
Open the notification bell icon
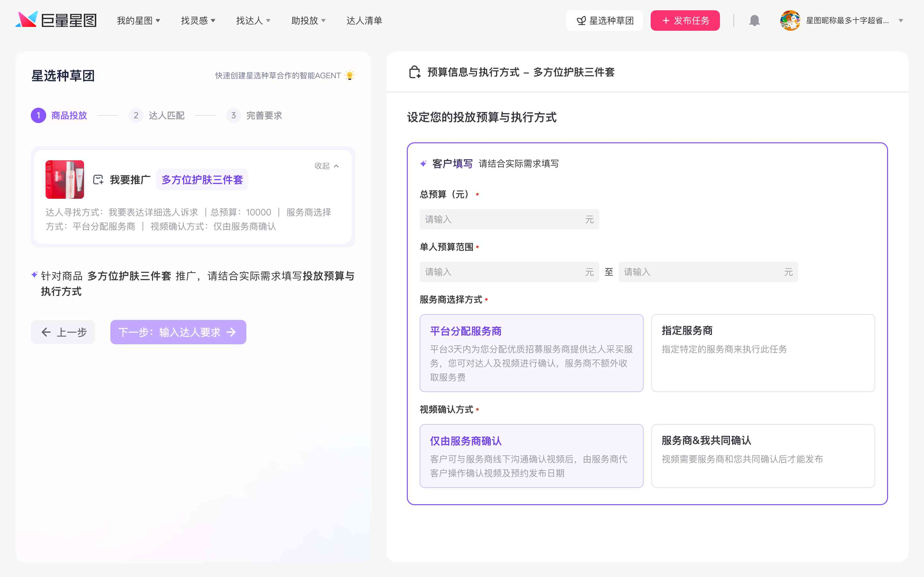pyautogui.click(x=754, y=21)
